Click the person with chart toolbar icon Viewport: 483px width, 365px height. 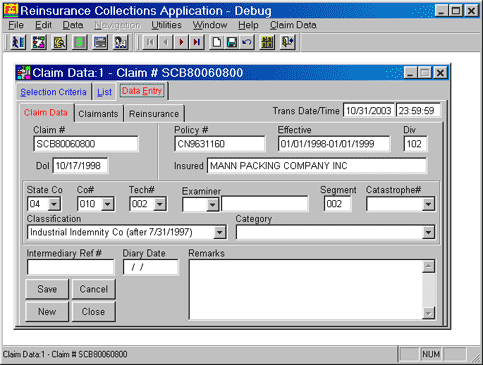coord(121,42)
